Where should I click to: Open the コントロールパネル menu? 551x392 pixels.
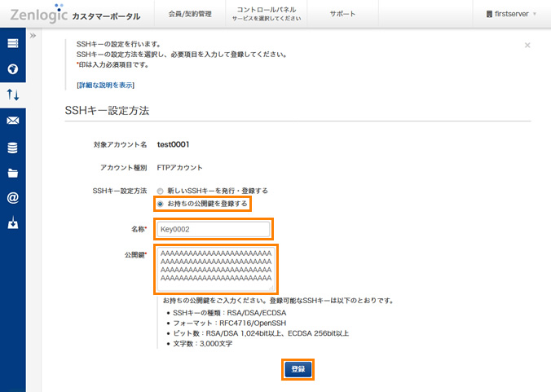[267, 14]
